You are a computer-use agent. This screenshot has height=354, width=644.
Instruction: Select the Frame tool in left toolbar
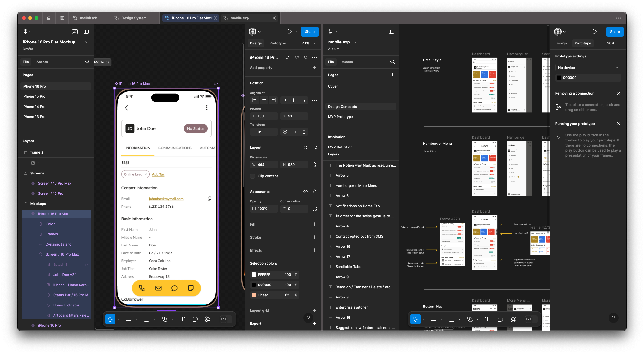[x=128, y=319]
